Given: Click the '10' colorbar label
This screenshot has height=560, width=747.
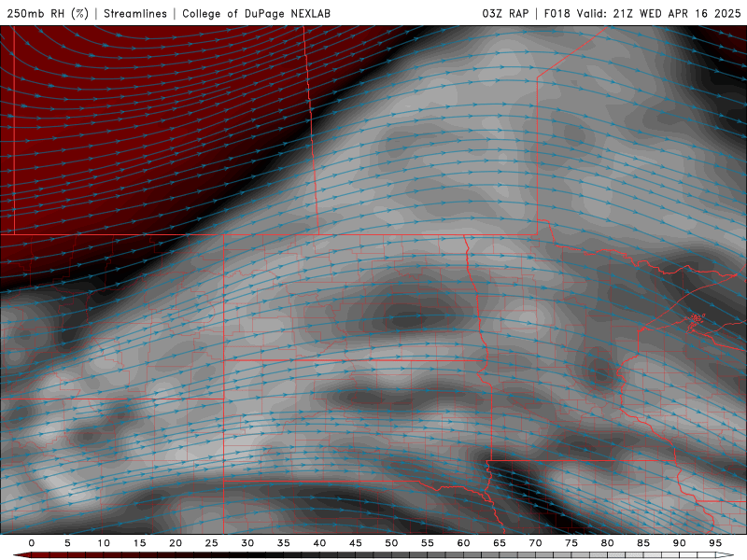Looking at the screenshot, I should click(104, 543).
